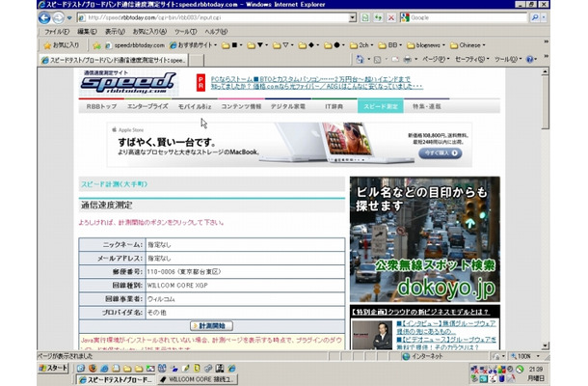Go to the 特集・連載 nav tab
The height and width of the screenshot is (386, 588).
pos(427,107)
